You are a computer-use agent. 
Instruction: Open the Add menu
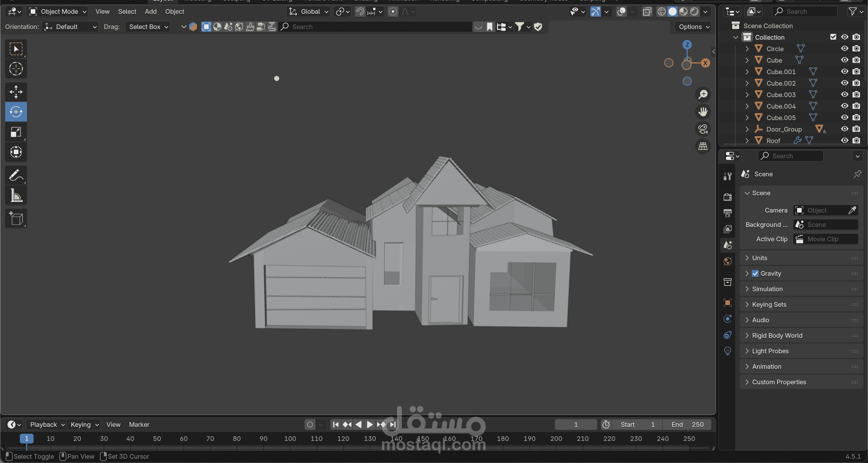(151, 12)
